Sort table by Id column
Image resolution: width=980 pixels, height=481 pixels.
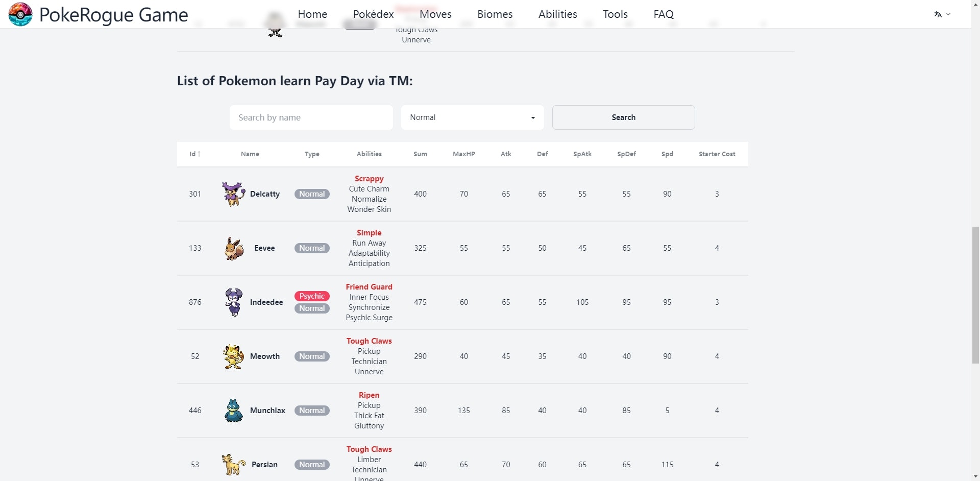pyautogui.click(x=195, y=154)
